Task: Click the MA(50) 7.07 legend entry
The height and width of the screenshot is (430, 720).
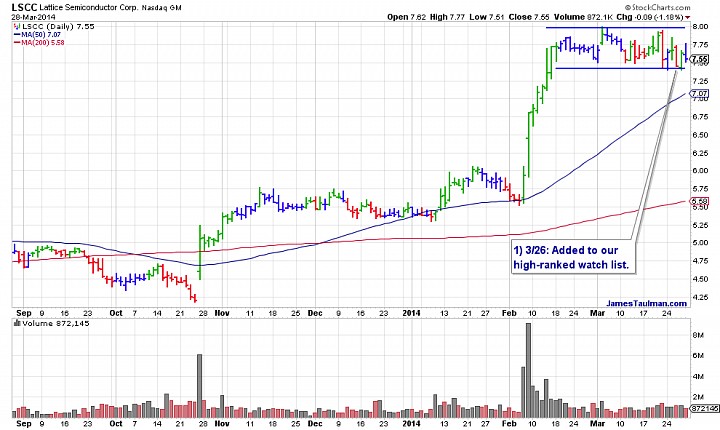Action: coord(37,34)
